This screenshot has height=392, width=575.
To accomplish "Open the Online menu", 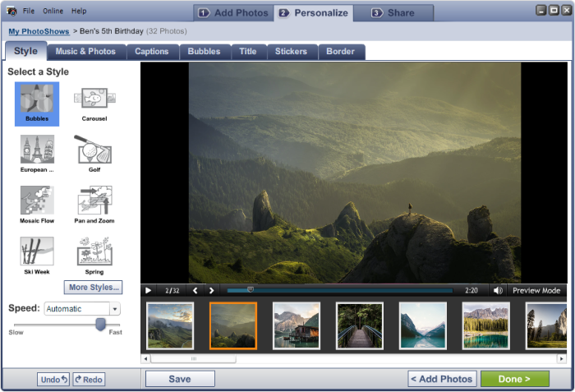I will tap(53, 11).
